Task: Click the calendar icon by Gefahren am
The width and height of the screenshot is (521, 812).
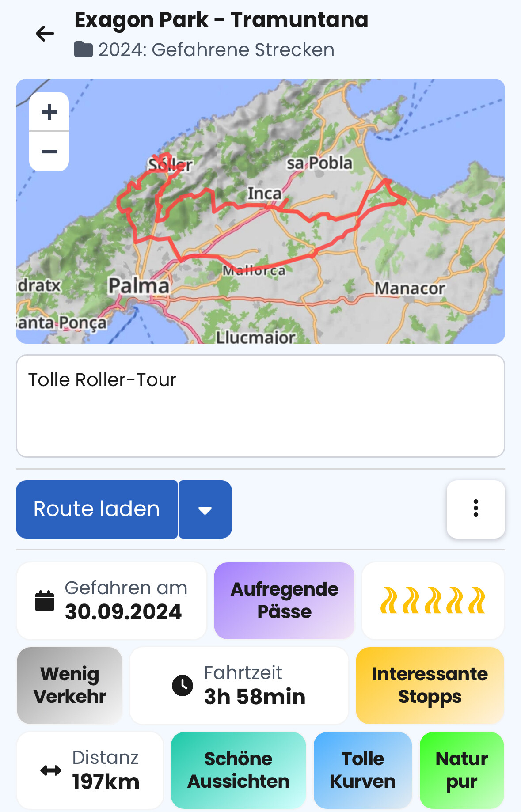Action: coord(45,601)
